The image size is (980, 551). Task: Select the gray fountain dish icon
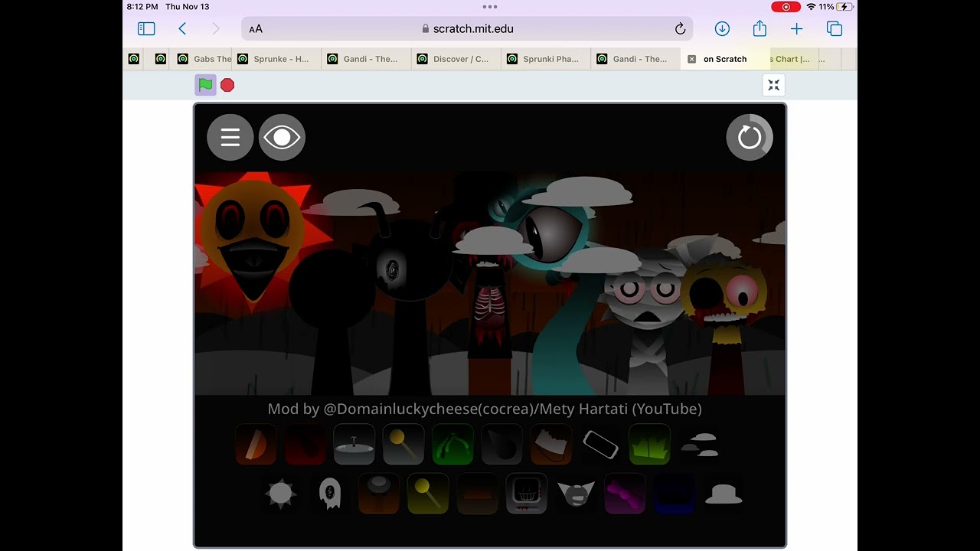pyautogui.click(x=354, y=445)
